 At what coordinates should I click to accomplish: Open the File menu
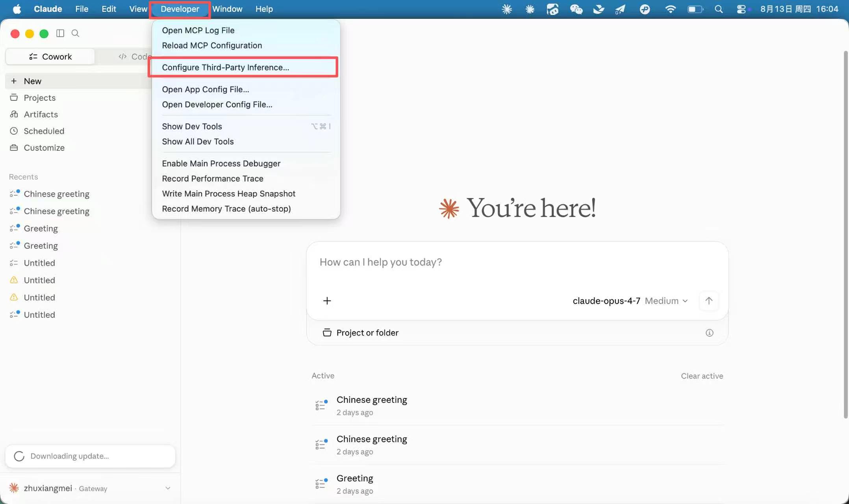tap(82, 9)
